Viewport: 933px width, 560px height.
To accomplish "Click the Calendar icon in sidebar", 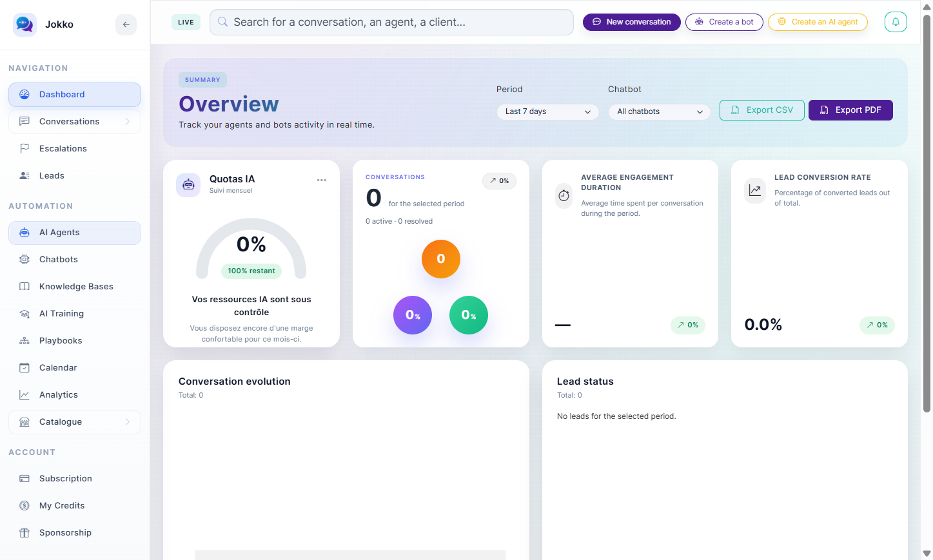I will 25,367.
